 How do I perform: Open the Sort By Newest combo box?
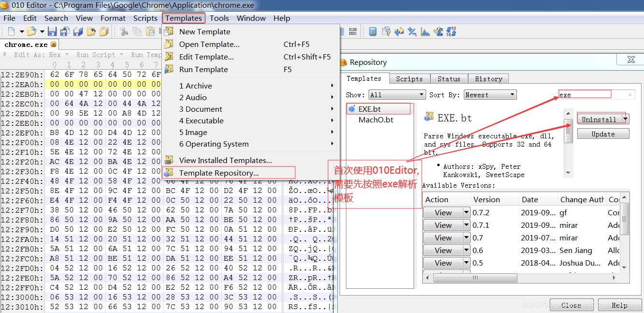click(490, 95)
